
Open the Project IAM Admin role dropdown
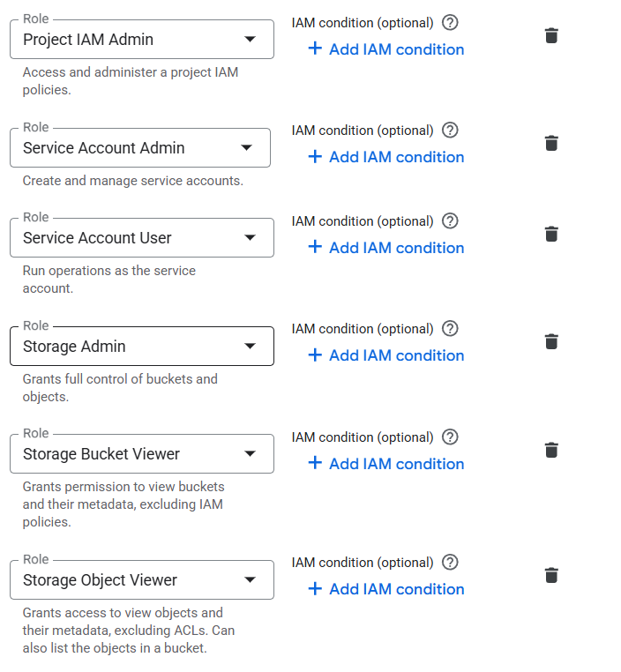(x=142, y=40)
